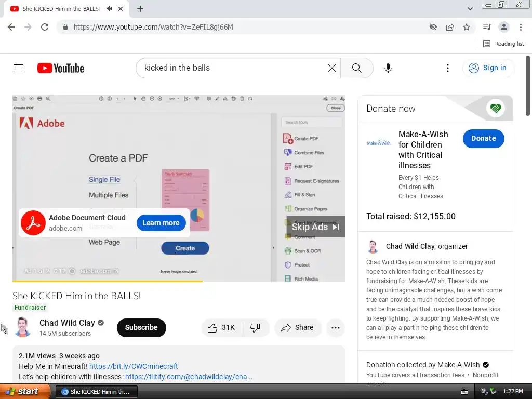Open the Chrome profile avatar
The image size is (532, 399).
coord(504,27)
